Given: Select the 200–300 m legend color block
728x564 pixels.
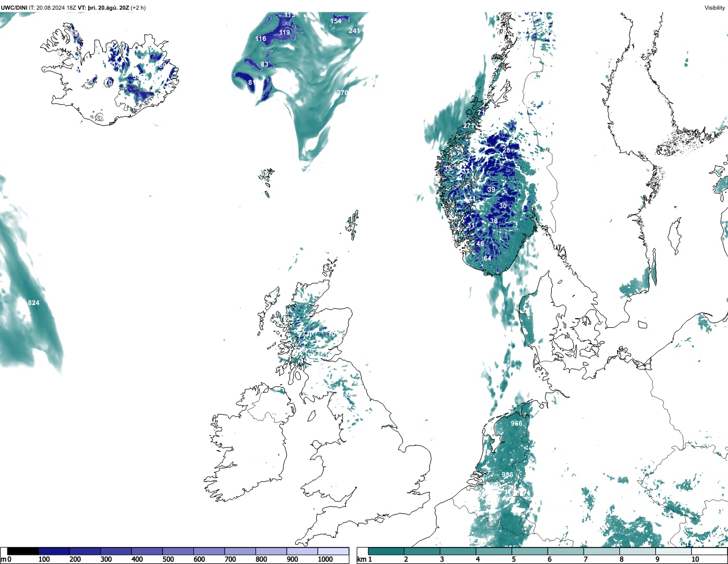Looking at the screenshot, I should (85, 551).
